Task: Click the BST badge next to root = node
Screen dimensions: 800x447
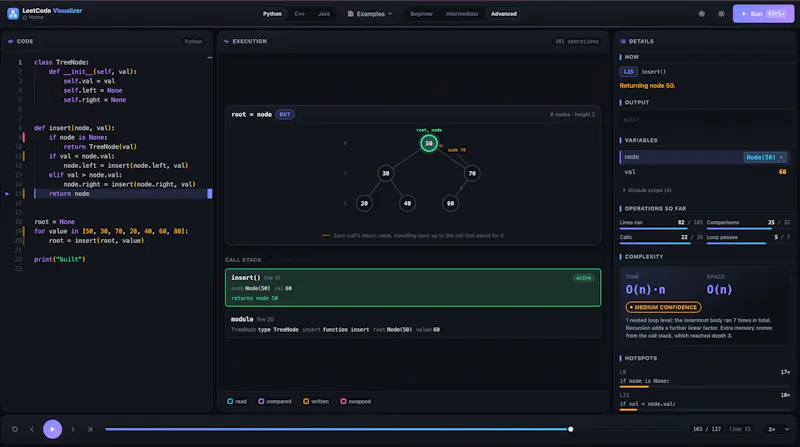Action: (x=285, y=114)
